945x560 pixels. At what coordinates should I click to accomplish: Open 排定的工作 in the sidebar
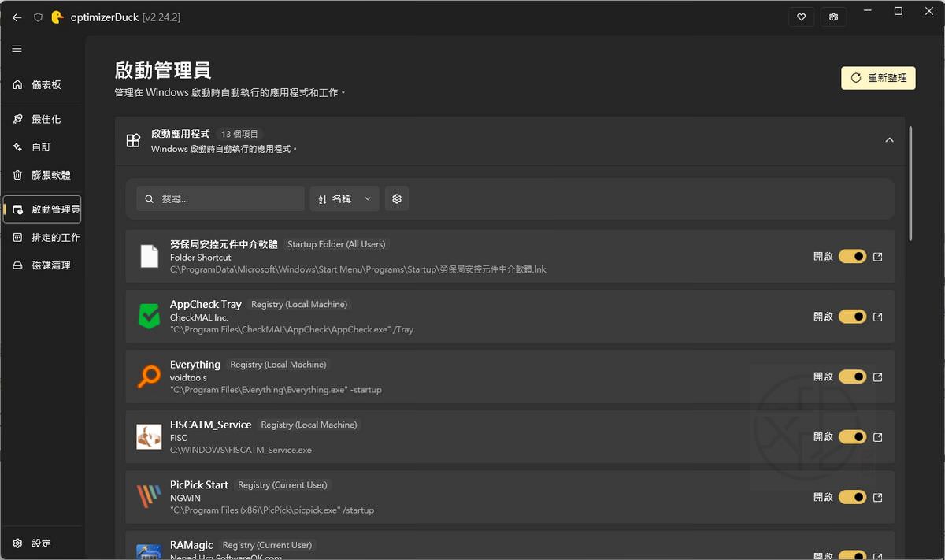tap(41, 238)
